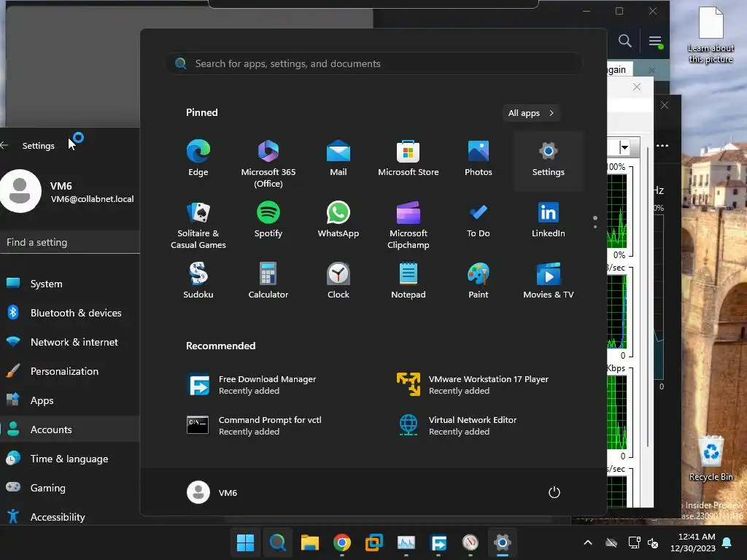The height and width of the screenshot is (560, 747).
Task: Open Calculator from pinned apps
Action: pyautogui.click(x=268, y=281)
